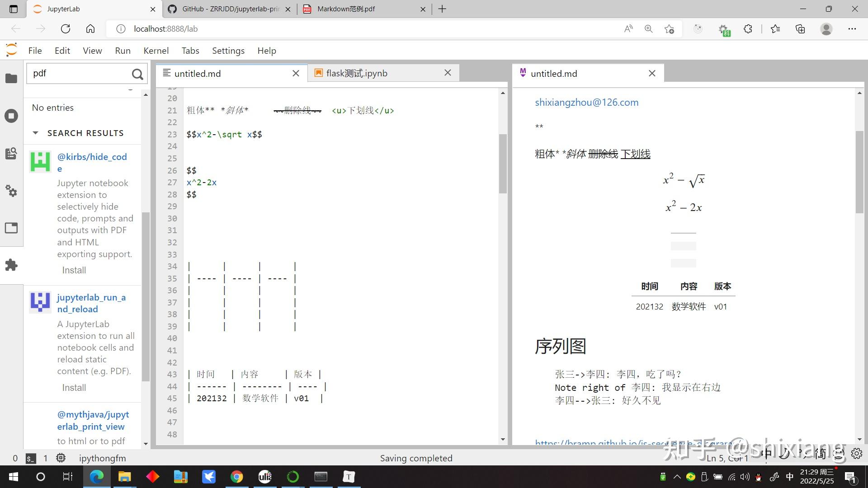Screen dimensions: 868x488
Task: Open the File Browser sidebar icon
Action: [11, 78]
